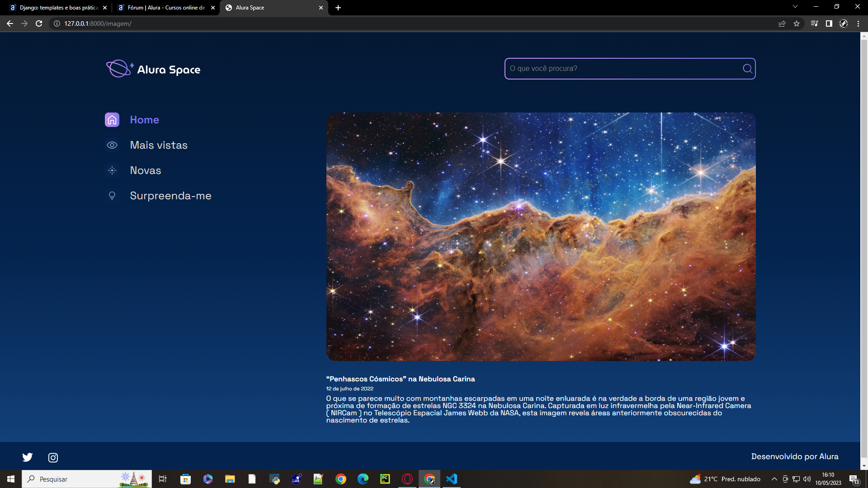The height and width of the screenshot is (488, 868).
Task: Launch Microsoft Edge from the taskbar
Action: pyautogui.click(x=363, y=479)
